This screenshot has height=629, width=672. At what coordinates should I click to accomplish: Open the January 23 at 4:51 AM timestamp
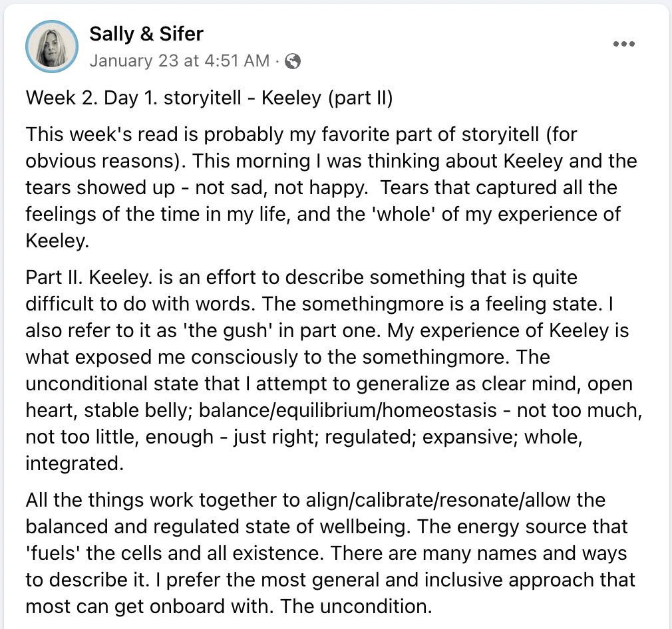point(179,61)
